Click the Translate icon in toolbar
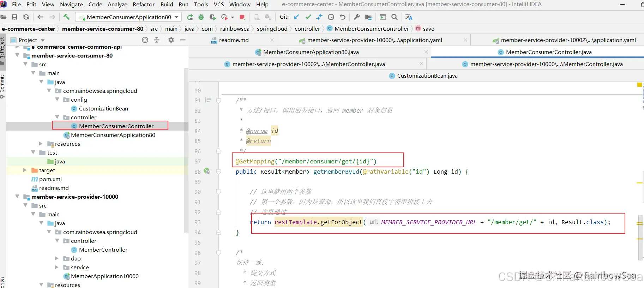Screen dimensions: 644x288 click(x=409, y=17)
